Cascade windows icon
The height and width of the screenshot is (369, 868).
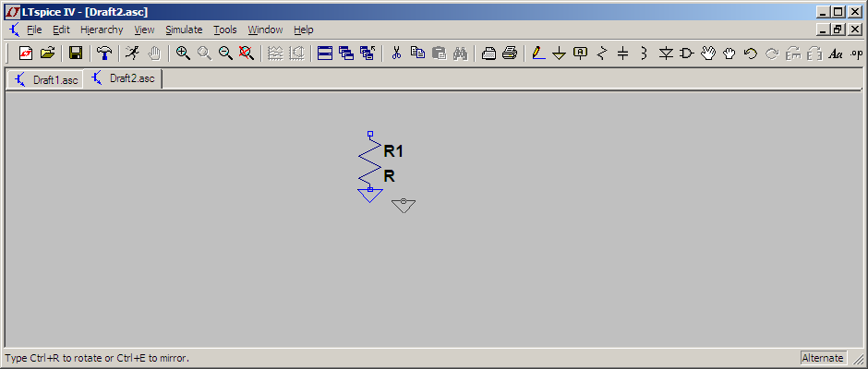(x=346, y=54)
